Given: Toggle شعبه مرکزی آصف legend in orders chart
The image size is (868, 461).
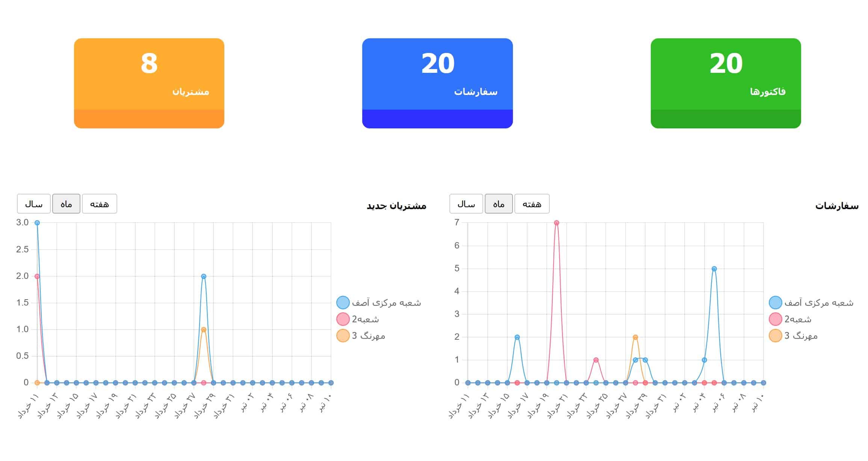Looking at the screenshot, I should (x=811, y=303).
